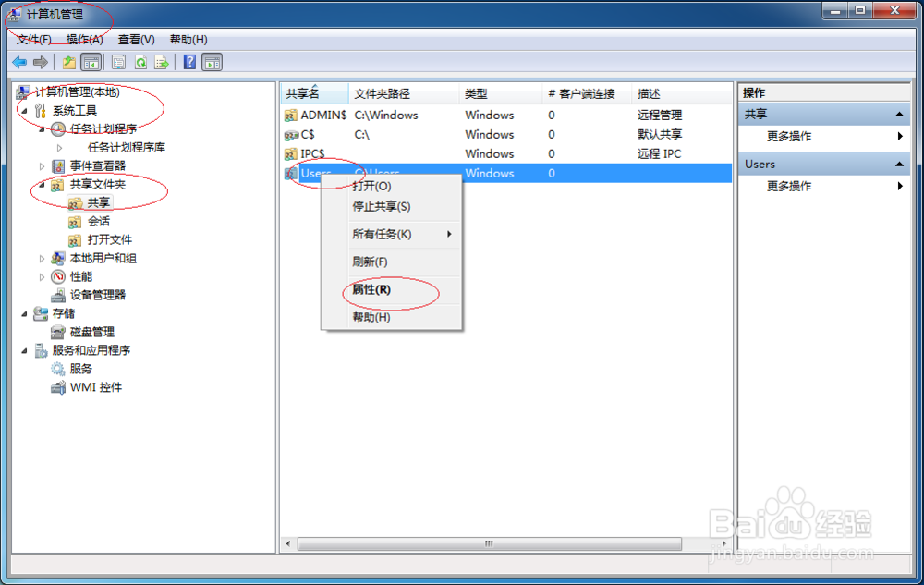
Task: Sort by the 类型 column header
Action: pyautogui.click(x=500, y=93)
